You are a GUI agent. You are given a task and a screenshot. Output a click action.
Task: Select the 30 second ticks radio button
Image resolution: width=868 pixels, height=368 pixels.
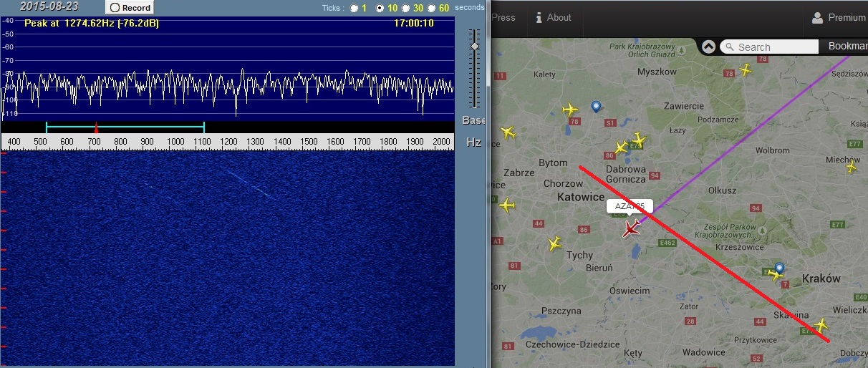coord(406,8)
